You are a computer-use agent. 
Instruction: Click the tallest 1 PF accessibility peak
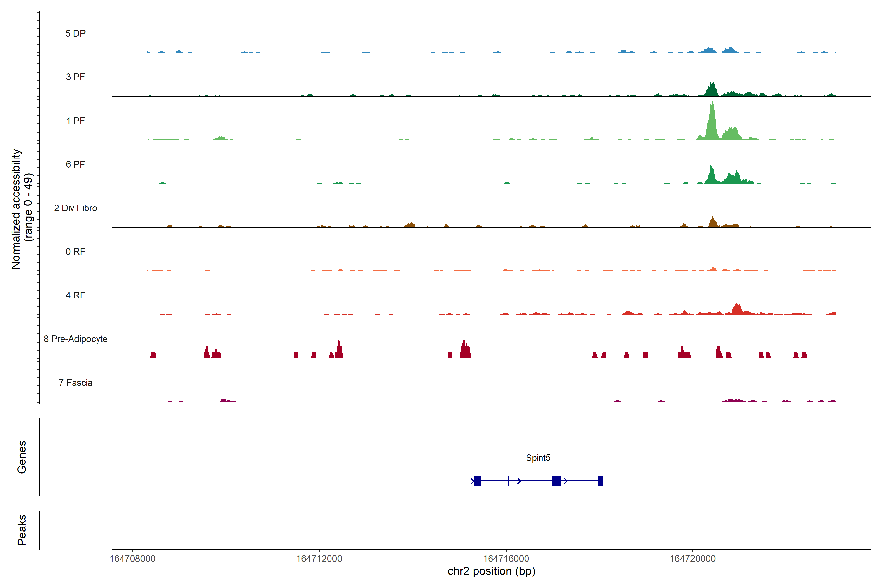tap(712, 120)
